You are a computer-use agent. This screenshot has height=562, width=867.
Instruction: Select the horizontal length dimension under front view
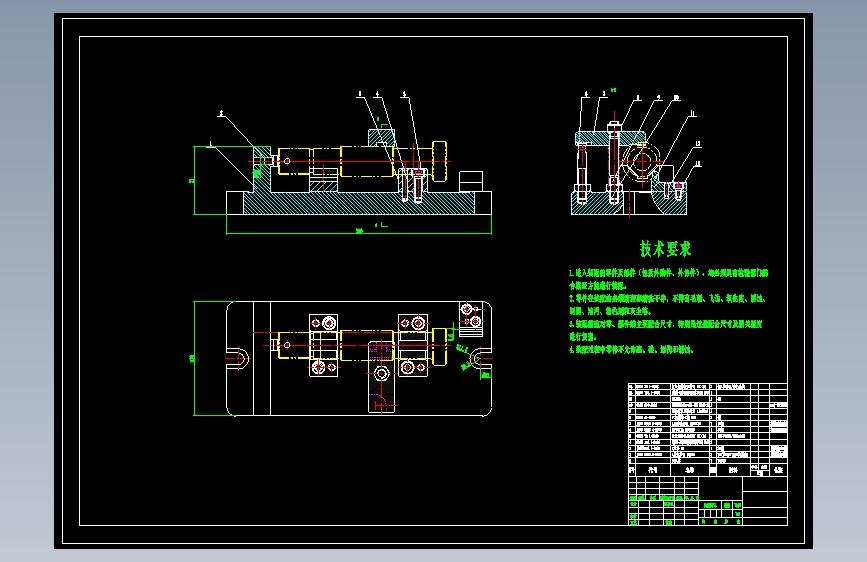click(x=359, y=232)
